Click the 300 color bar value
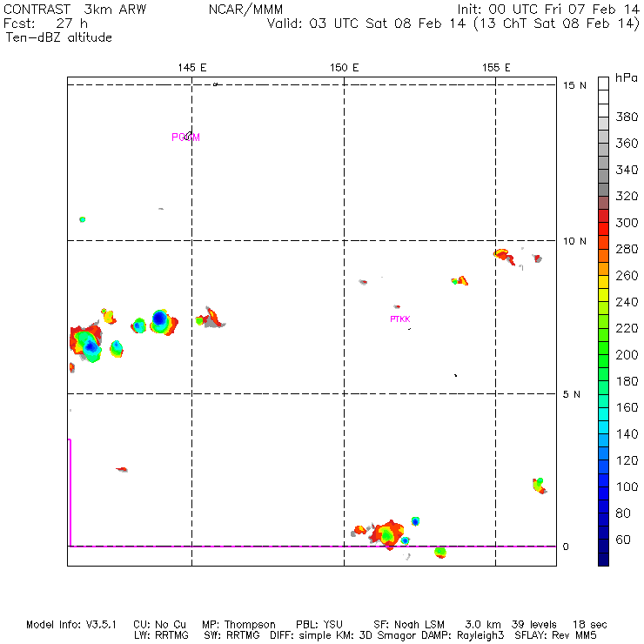Screen dimensions: 644x644 [x=627, y=223]
